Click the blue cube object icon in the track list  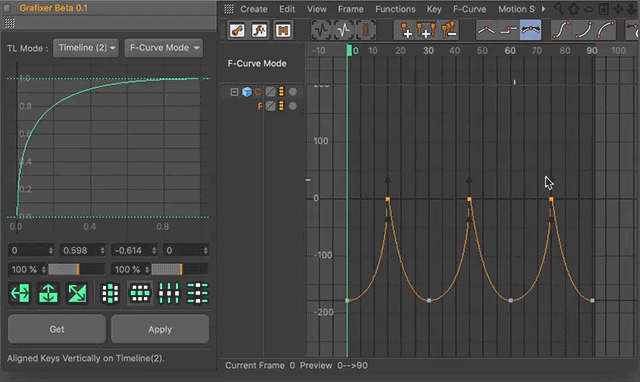[x=247, y=92]
